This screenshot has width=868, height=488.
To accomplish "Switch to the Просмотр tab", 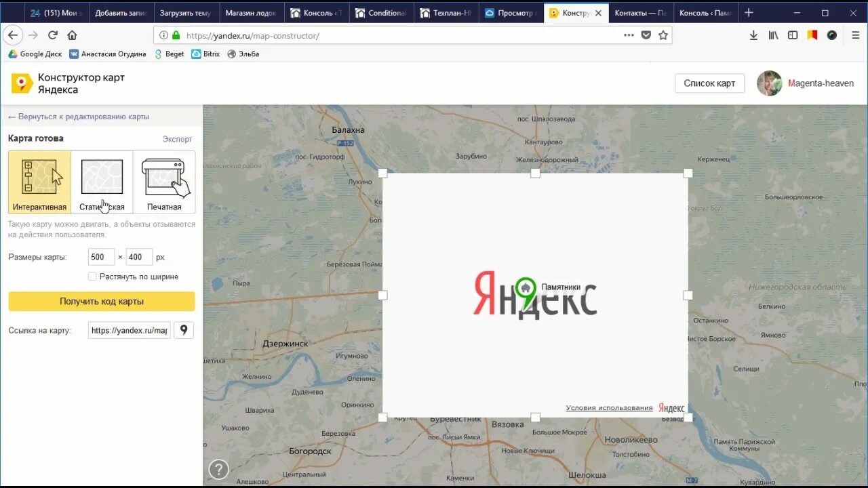I will click(x=511, y=13).
